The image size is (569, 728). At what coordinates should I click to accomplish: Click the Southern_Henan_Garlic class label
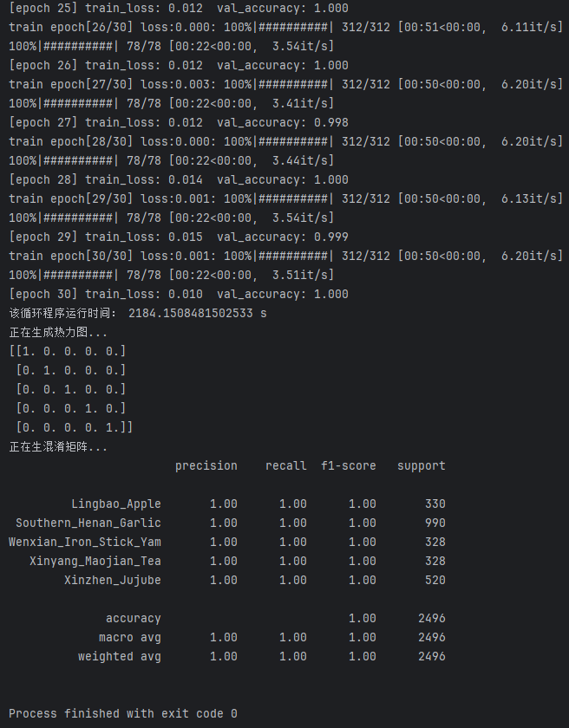click(x=88, y=523)
